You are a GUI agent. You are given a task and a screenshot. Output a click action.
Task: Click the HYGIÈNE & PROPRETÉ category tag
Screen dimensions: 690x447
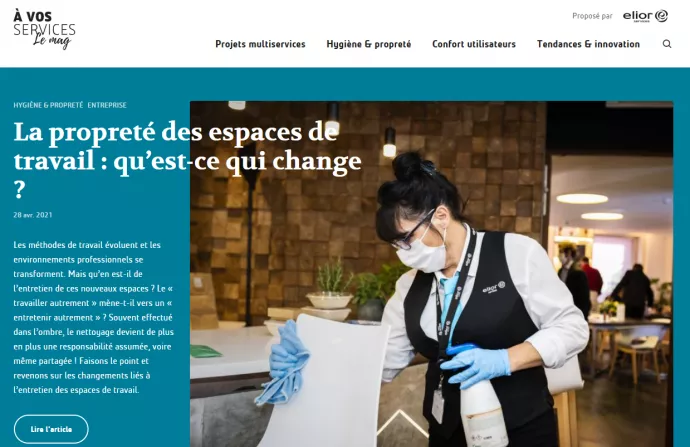tap(48, 105)
